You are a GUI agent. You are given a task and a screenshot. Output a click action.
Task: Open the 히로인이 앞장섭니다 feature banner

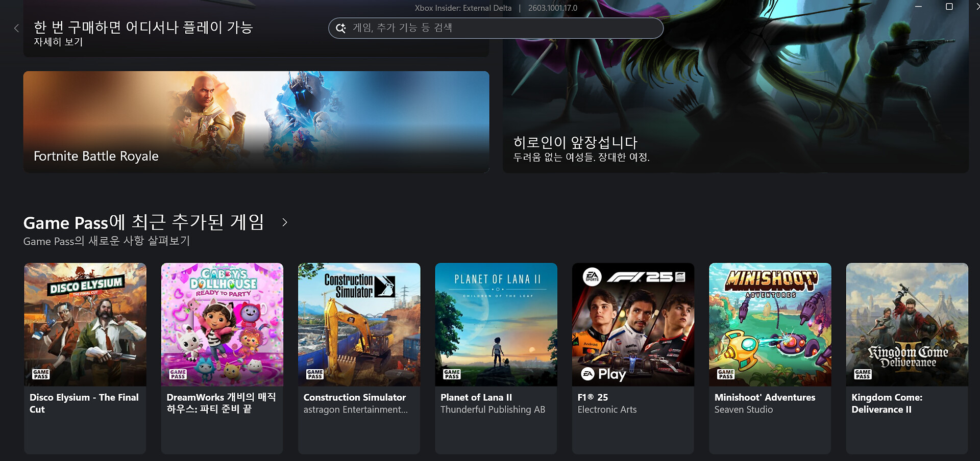736,86
